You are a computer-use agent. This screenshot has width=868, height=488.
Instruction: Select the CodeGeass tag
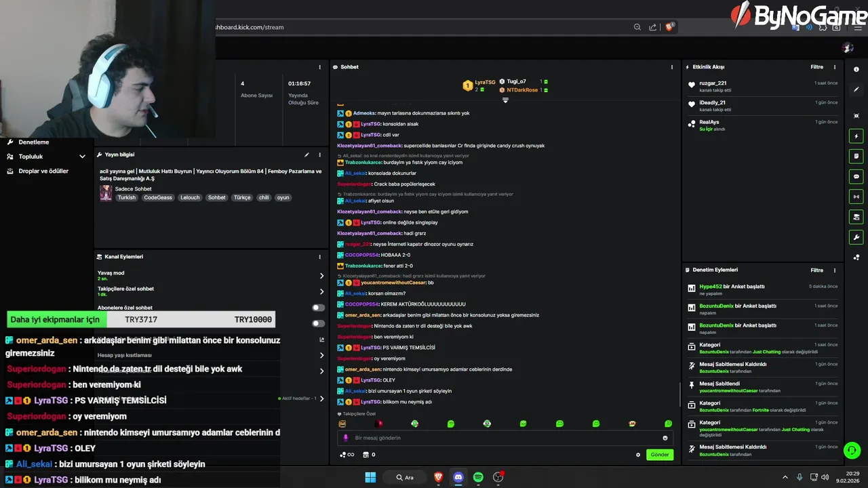coord(158,198)
